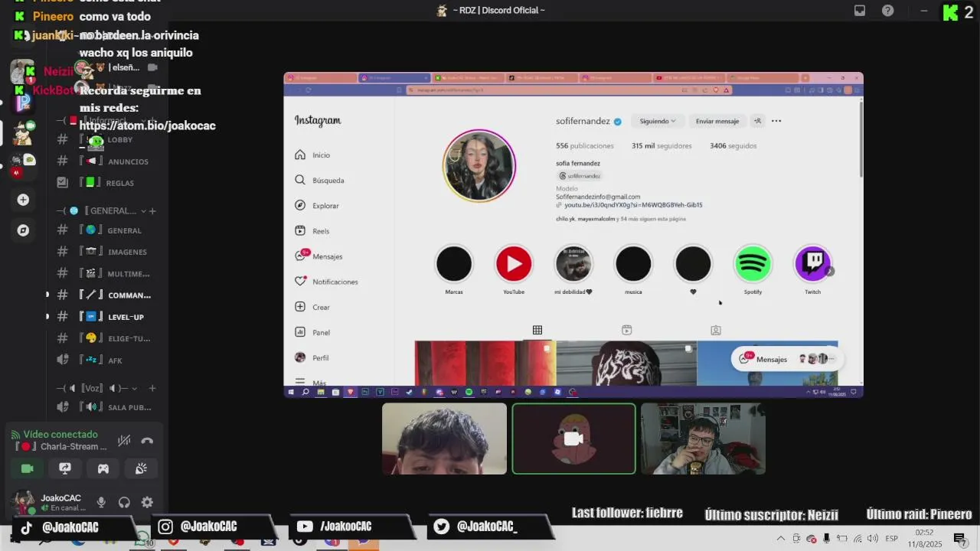Open Instagram Explorar

point(316,206)
